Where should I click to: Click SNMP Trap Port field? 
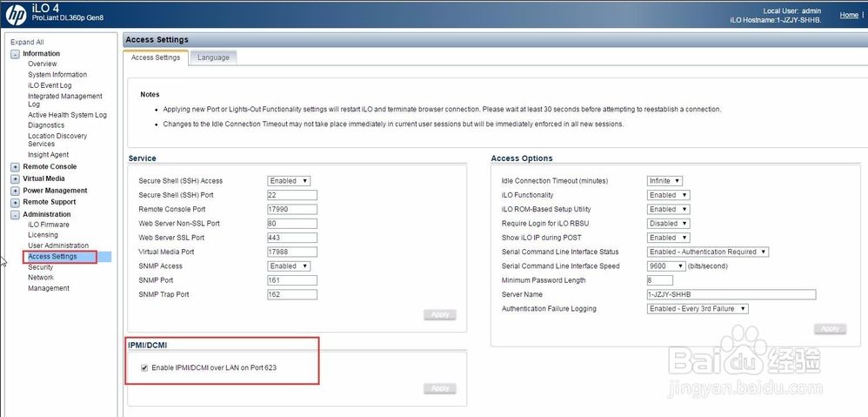pyautogui.click(x=291, y=294)
